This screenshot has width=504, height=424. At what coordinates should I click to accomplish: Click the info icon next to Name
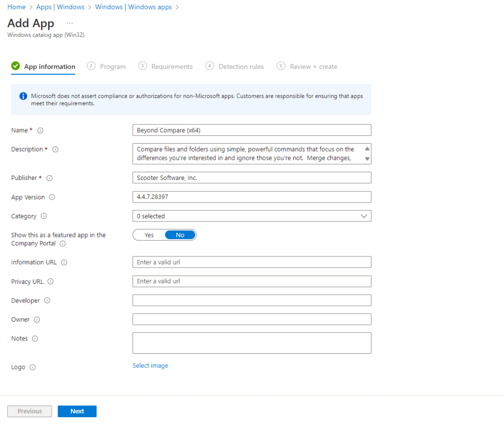[40, 130]
